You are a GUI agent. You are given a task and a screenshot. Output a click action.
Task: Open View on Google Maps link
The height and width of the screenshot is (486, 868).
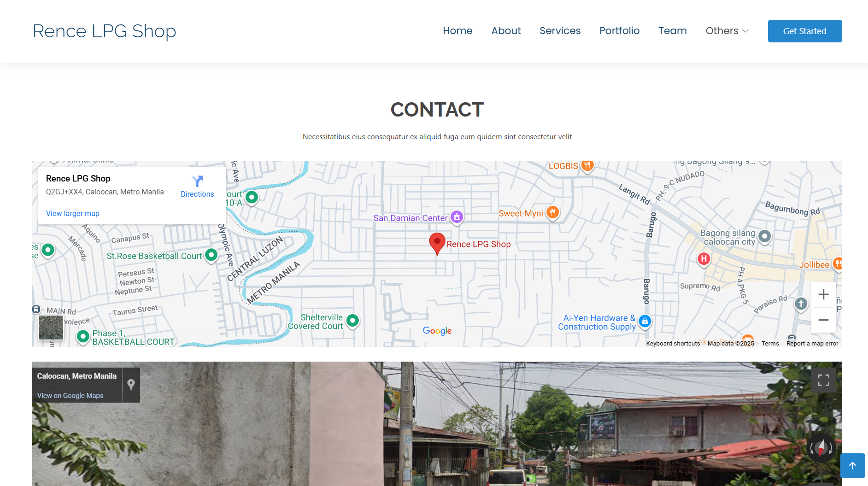click(x=70, y=395)
